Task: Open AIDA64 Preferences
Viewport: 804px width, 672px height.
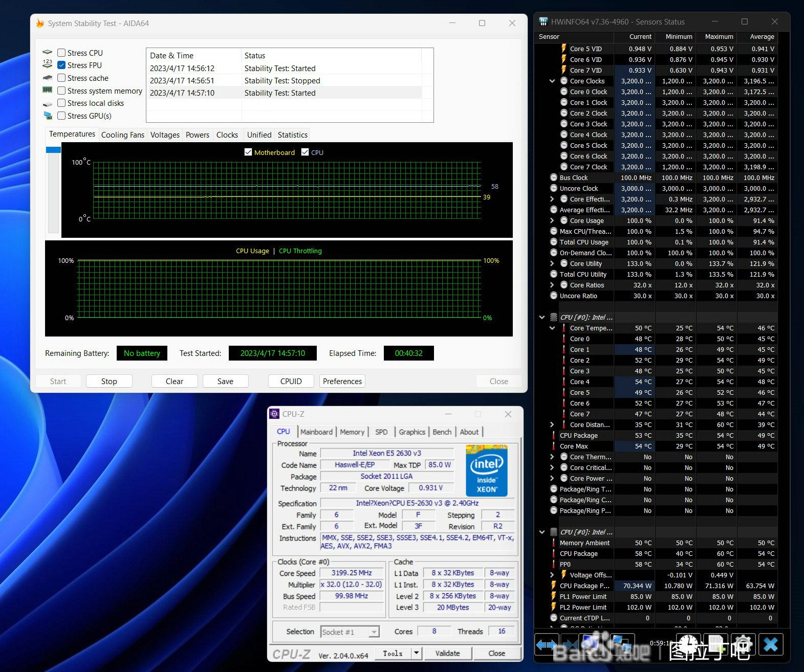Action: coord(342,381)
